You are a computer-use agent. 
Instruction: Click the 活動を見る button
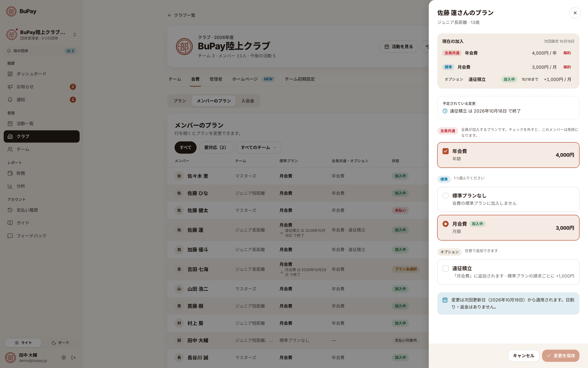[398, 47]
